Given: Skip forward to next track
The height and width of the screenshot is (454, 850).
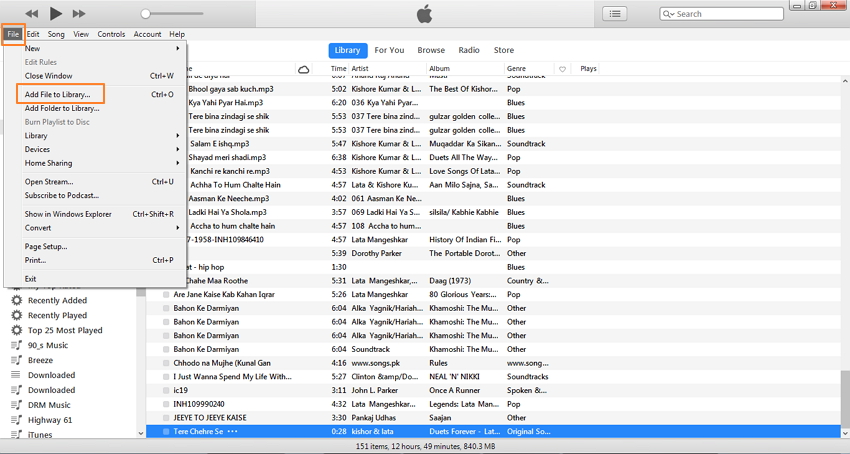Looking at the screenshot, I should click(79, 14).
